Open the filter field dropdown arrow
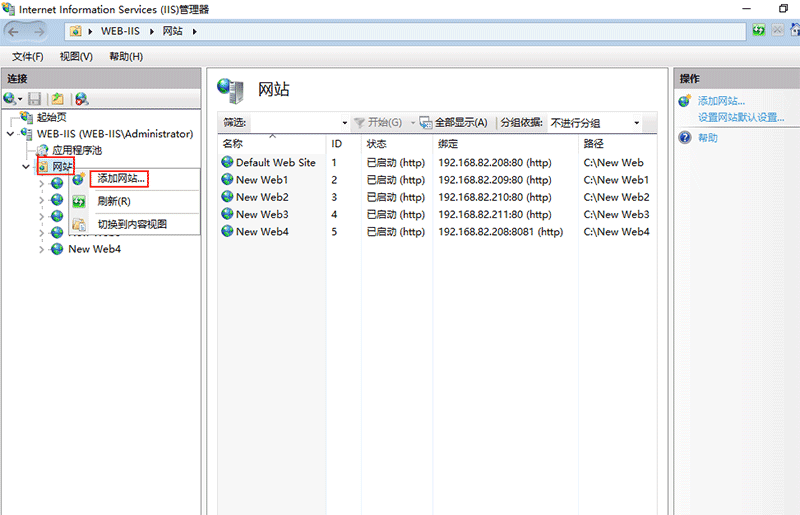 (x=344, y=123)
